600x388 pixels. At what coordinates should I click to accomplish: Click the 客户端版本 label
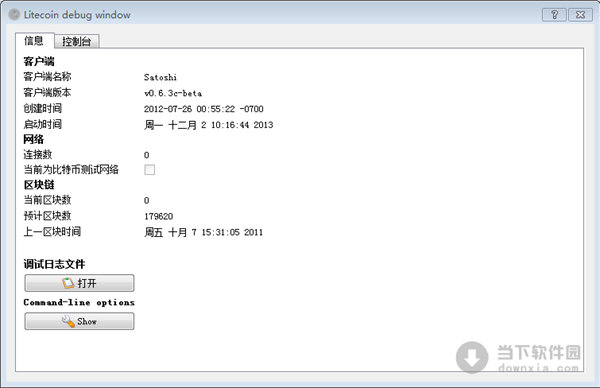(x=47, y=92)
